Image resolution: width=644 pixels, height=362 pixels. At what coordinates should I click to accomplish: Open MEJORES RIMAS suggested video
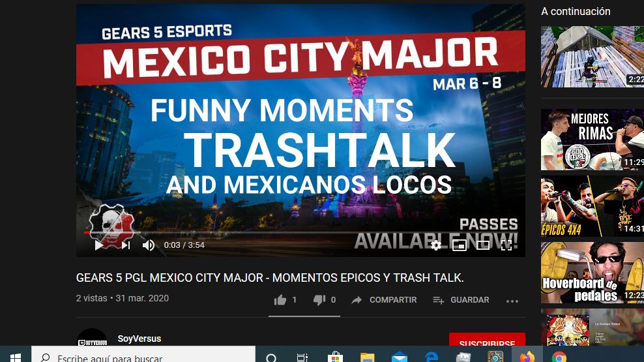[593, 140]
